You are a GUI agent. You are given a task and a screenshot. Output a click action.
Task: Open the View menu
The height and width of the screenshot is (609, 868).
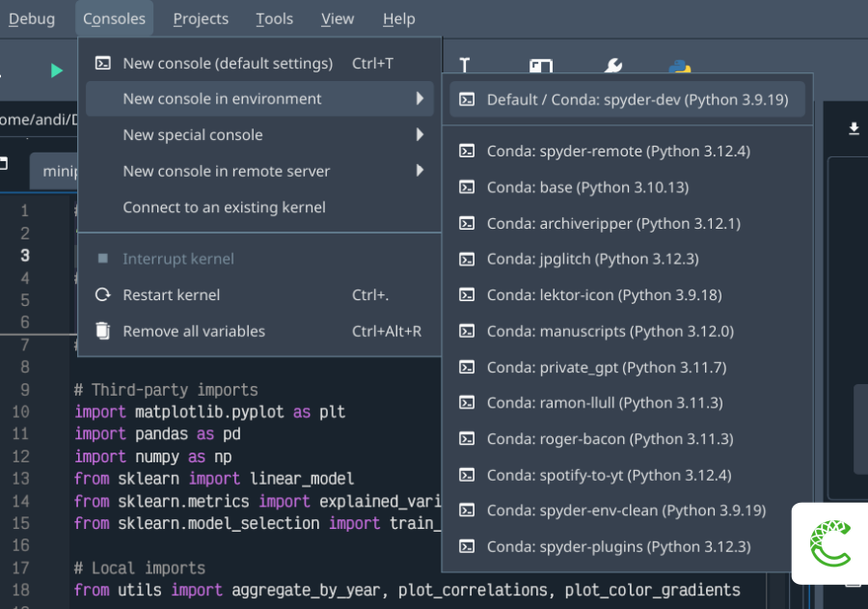click(338, 19)
